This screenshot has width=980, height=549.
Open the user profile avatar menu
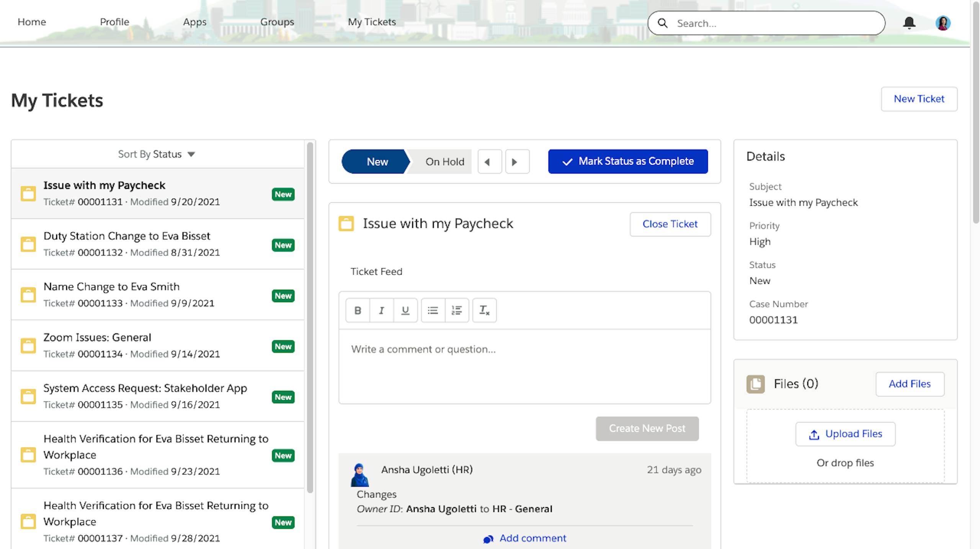click(x=943, y=23)
